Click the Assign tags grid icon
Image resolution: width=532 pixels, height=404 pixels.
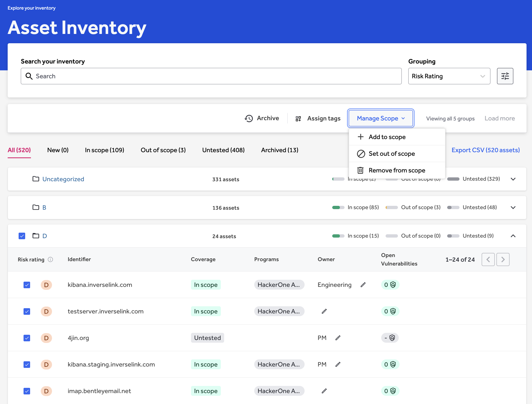pyautogui.click(x=298, y=119)
